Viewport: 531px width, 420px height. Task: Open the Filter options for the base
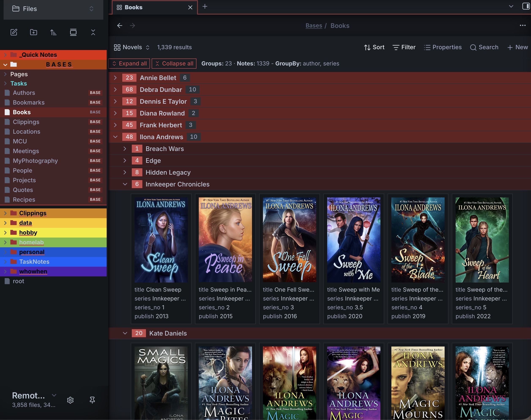tap(404, 47)
